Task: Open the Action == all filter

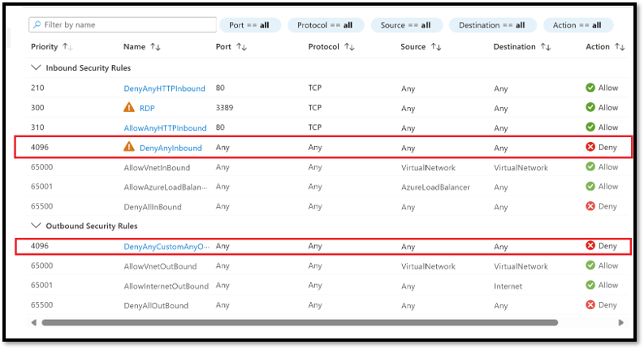Action: pos(577,25)
